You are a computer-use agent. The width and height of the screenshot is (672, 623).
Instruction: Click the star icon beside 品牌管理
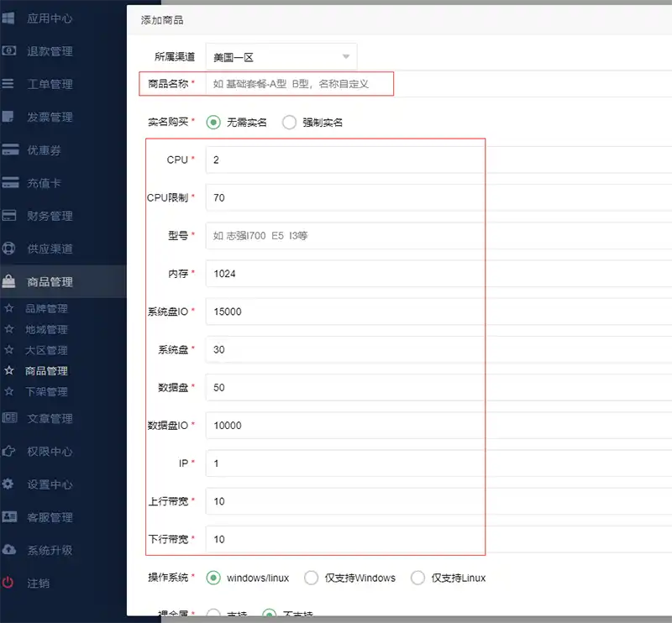point(9,308)
